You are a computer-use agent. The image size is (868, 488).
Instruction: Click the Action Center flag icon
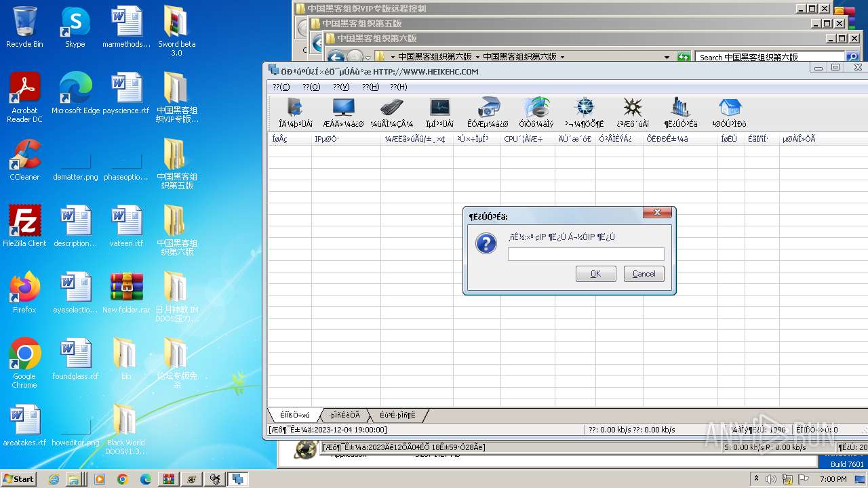[x=804, y=479]
